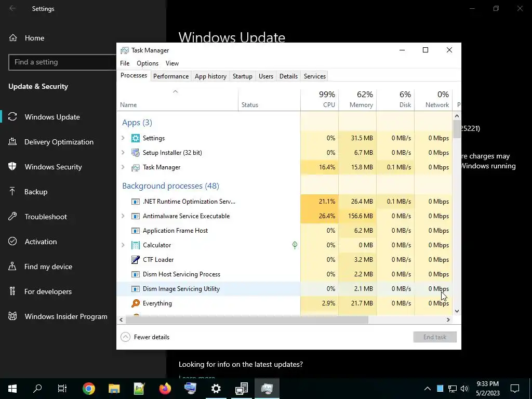
Task: Sort processes by Name column header
Action: [178, 99]
